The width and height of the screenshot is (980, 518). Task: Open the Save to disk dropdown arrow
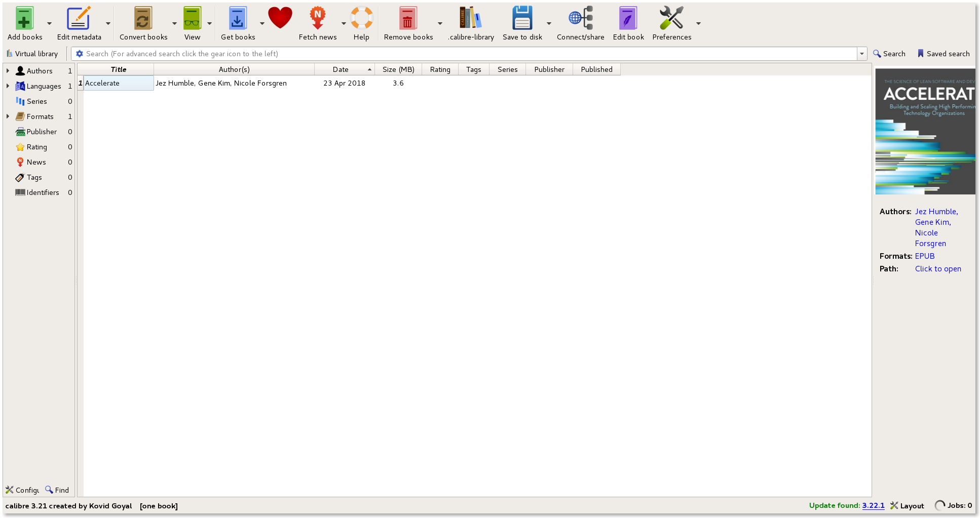[549, 23]
